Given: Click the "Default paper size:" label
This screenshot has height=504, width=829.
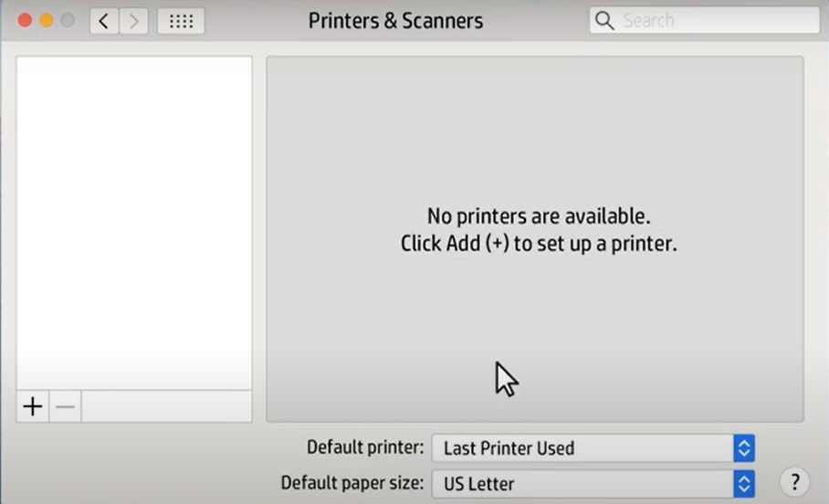Looking at the screenshot, I should (x=352, y=483).
